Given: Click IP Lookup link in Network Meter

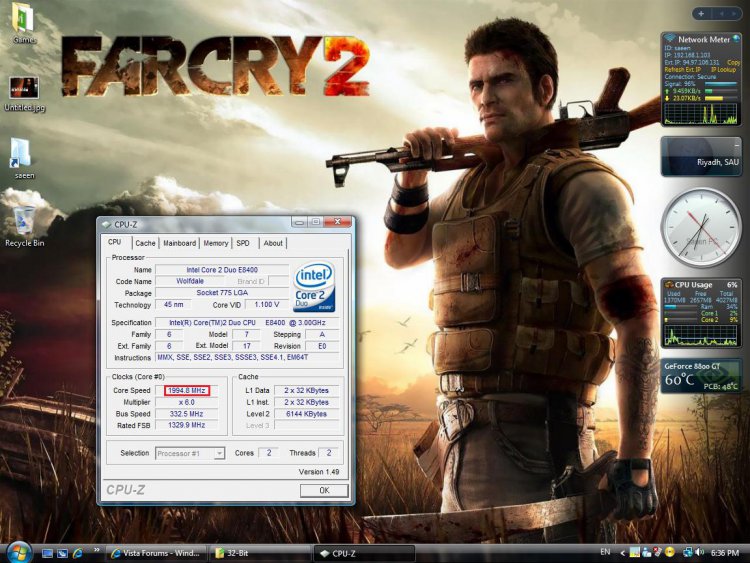Looking at the screenshot, I should (723, 70).
